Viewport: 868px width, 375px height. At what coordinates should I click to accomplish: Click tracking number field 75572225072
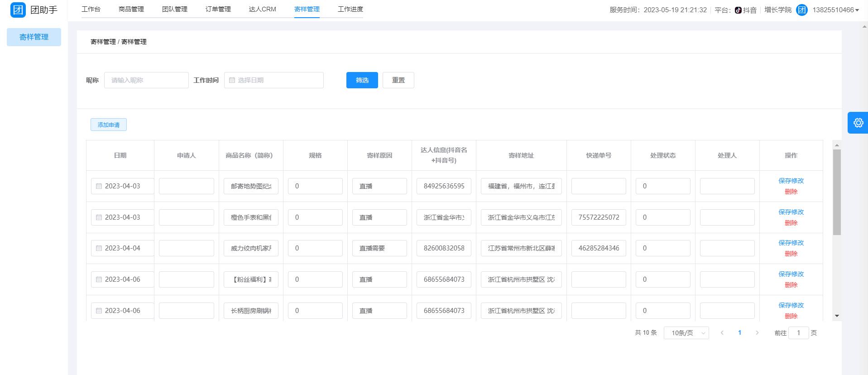click(599, 217)
